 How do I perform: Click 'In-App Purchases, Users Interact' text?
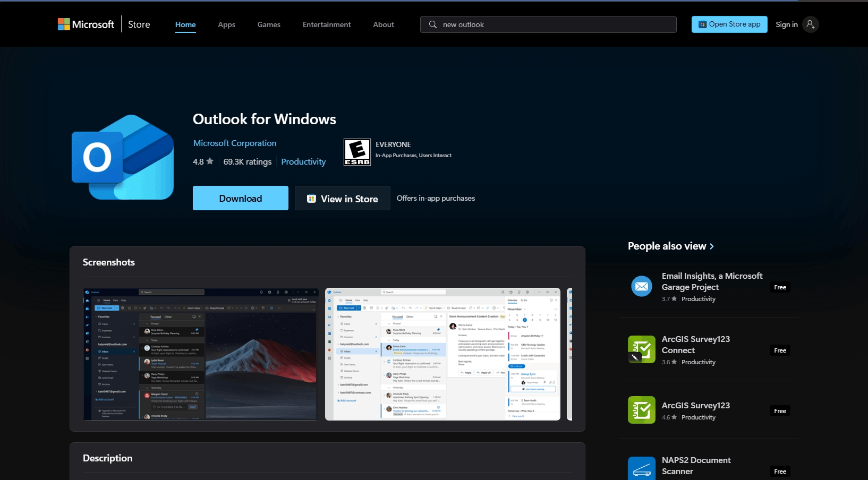(x=413, y=156)
